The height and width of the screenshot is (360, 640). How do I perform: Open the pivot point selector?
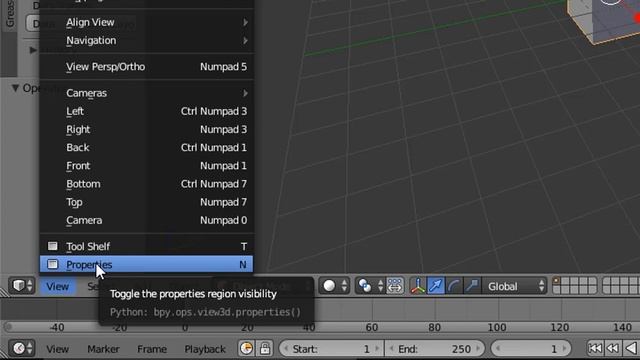[x=370, y=286]
